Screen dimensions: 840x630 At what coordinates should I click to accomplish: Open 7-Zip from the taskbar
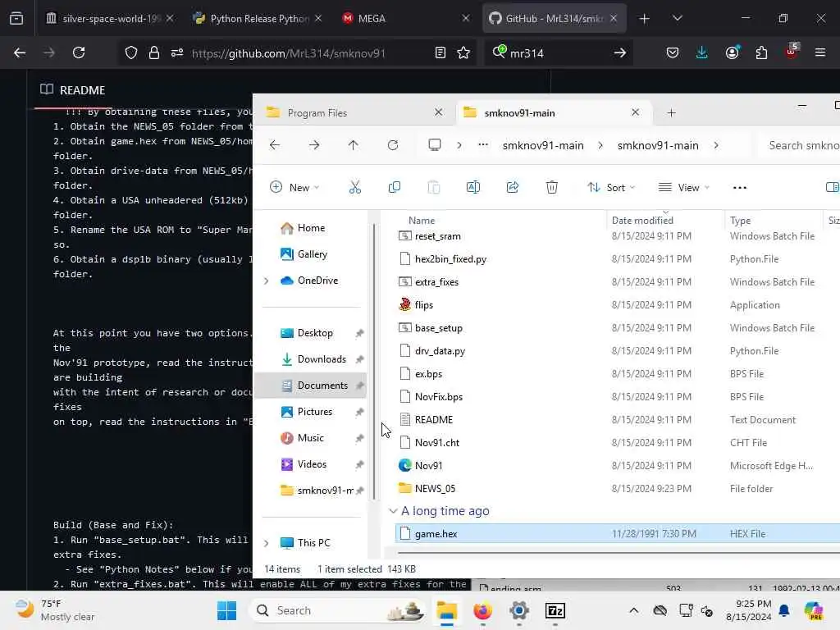pos(555,610)
